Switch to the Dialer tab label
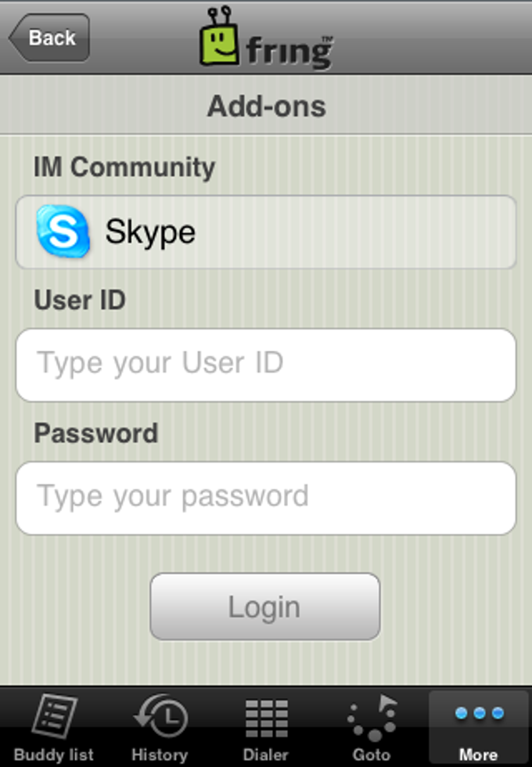This screenshot has height=767, width=532. click(266, 754)
